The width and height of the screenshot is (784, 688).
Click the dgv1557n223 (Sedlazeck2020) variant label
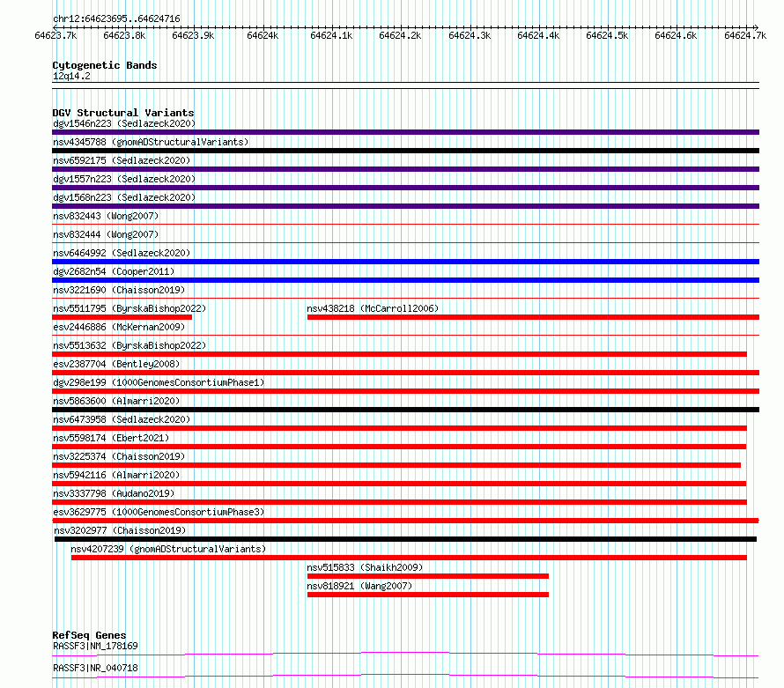pos(124,179)
